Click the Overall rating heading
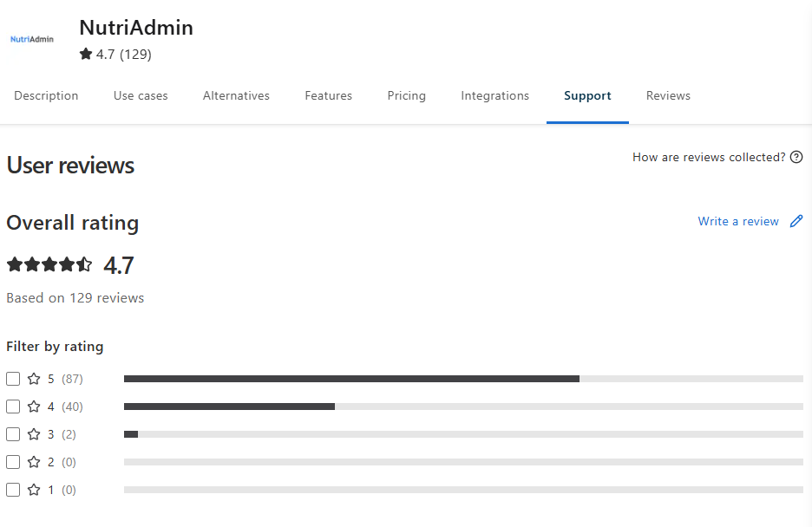812x527 pixels. 73,223
